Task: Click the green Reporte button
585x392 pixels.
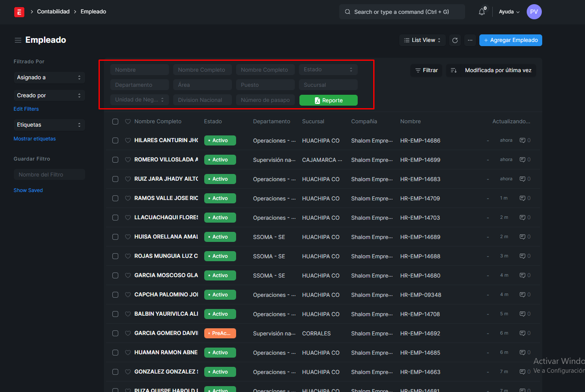Action: (328, 100)
